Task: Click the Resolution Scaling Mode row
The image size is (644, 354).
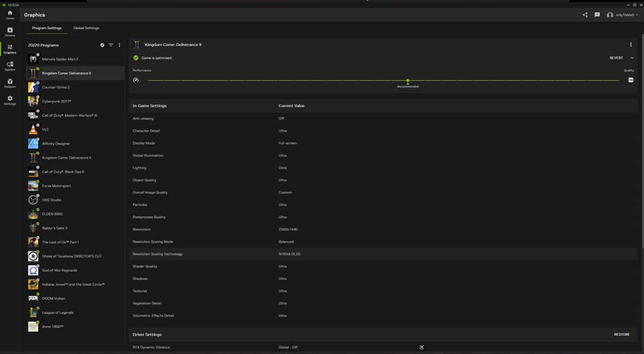Action: pos(383,242)
